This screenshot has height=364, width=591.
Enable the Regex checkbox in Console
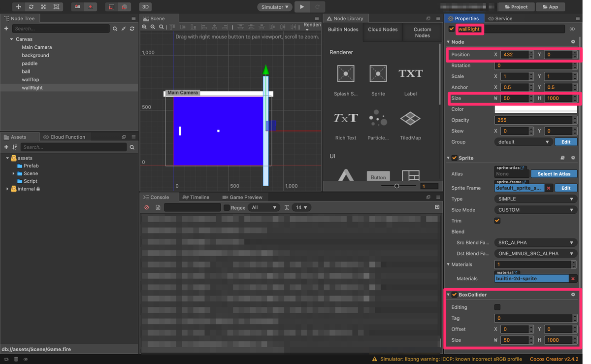[x=227, y=208]
